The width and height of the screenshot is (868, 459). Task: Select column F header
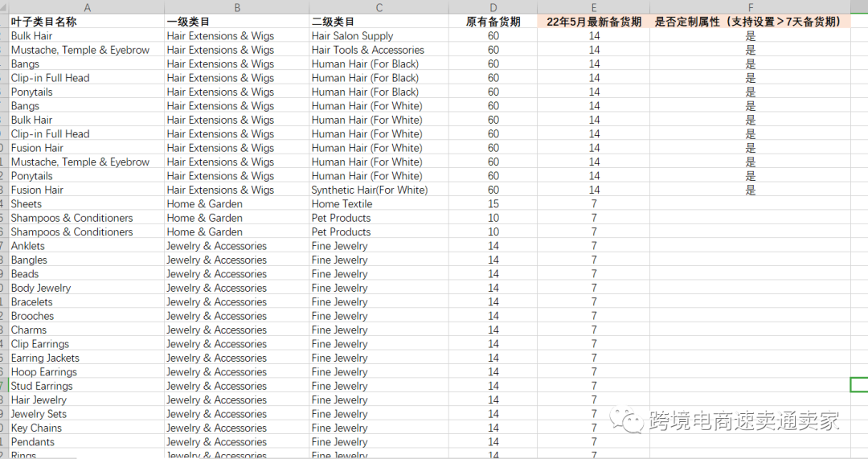tap(750, 7)
